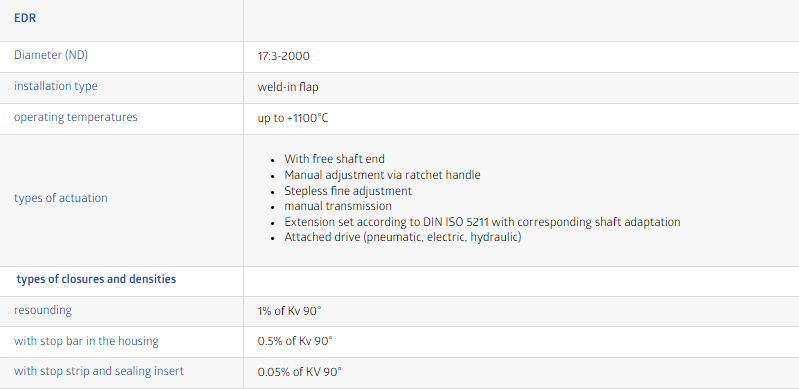The height and width of the screenshot is (389, 799).
Task: Click the 0.5% of Kv 90° value
Action: 295,341
